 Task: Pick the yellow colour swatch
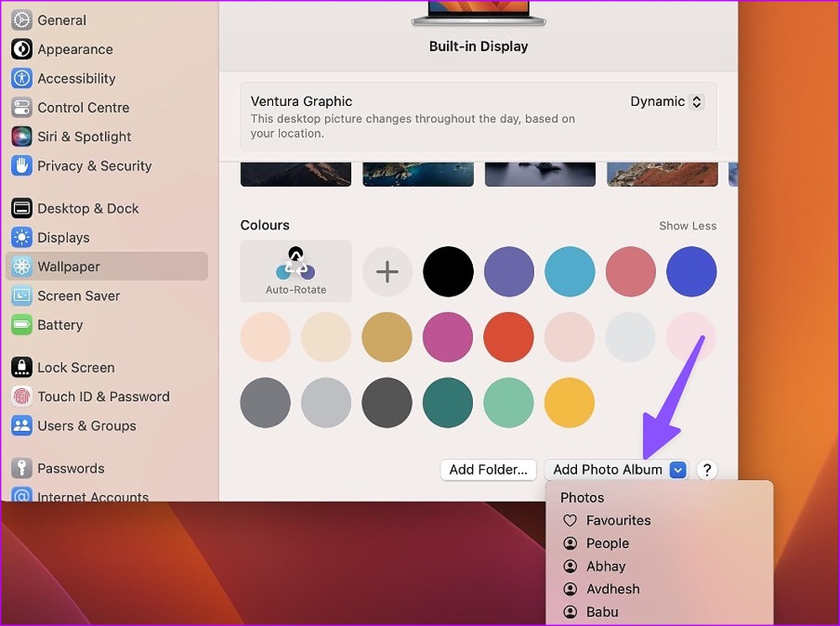click(x=570, y=402)
